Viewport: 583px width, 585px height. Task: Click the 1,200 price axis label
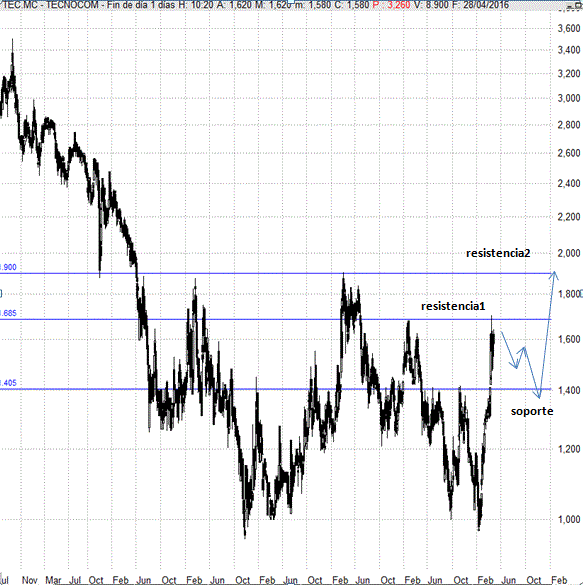(x=569, y=449)
